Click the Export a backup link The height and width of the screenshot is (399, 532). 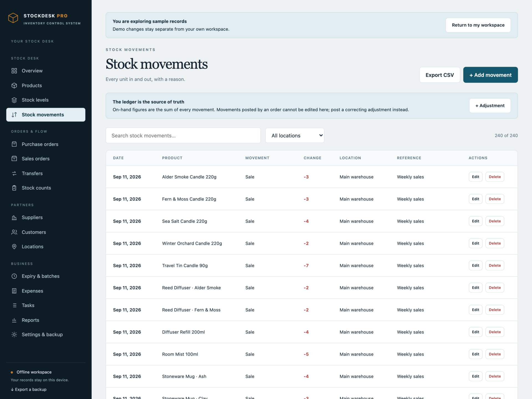29,389
